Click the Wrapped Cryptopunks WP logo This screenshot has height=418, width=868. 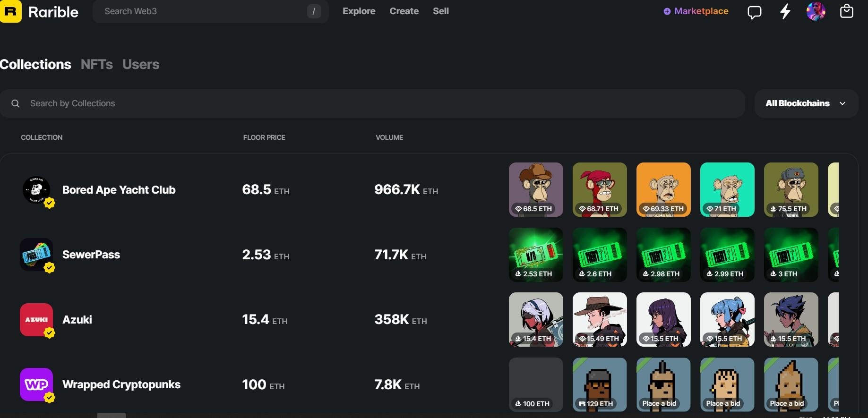coord(36,384)
